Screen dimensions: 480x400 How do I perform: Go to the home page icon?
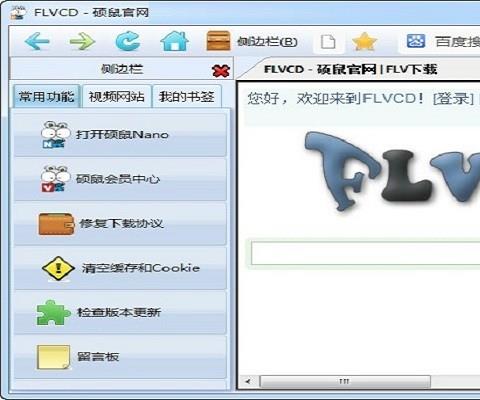[174, 41]
